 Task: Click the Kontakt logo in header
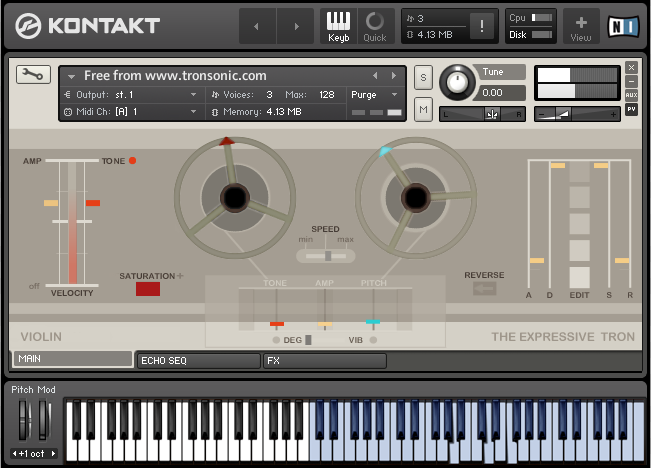tap(88, 26)
